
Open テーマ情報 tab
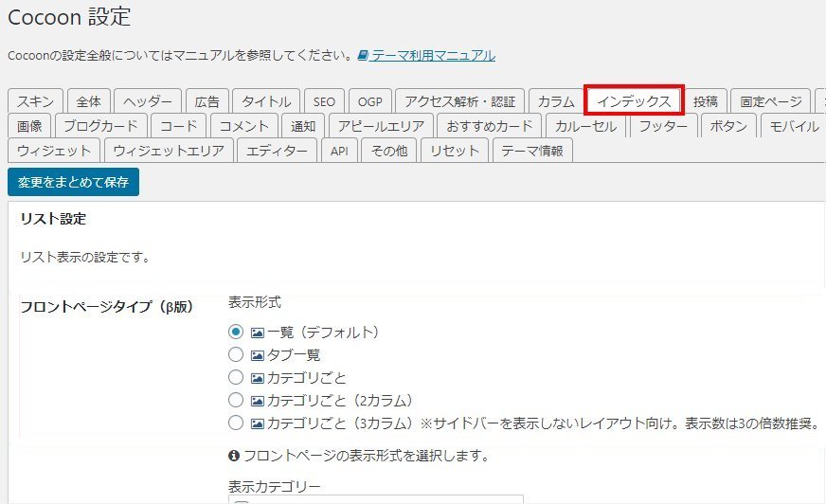click(x=532, y=151)
